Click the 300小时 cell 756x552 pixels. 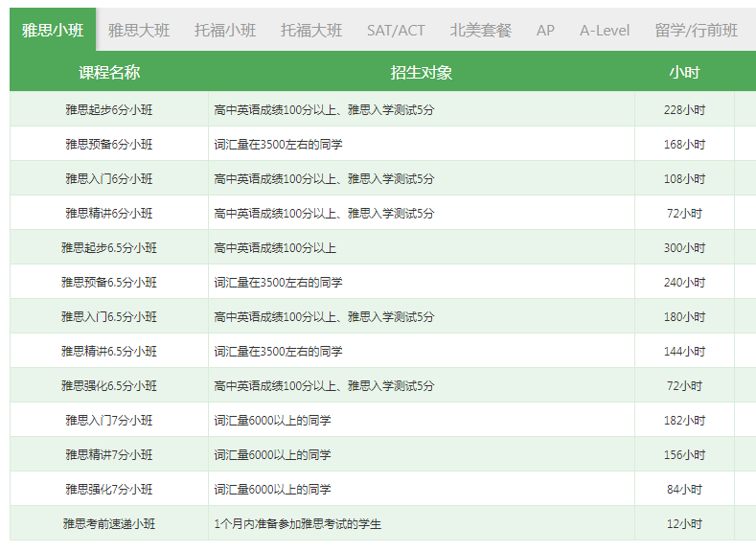click(x=684, y=248)
